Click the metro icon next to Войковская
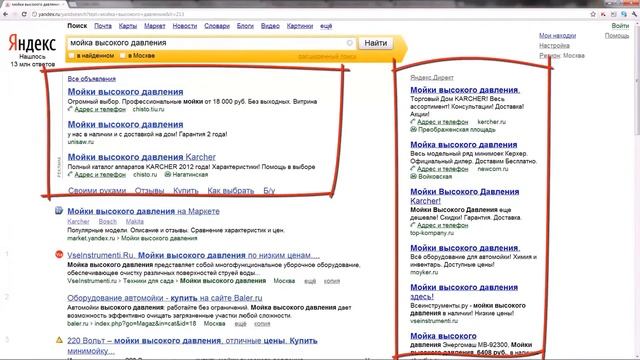Screen dimensions: 640x360 tap(413, 176)
